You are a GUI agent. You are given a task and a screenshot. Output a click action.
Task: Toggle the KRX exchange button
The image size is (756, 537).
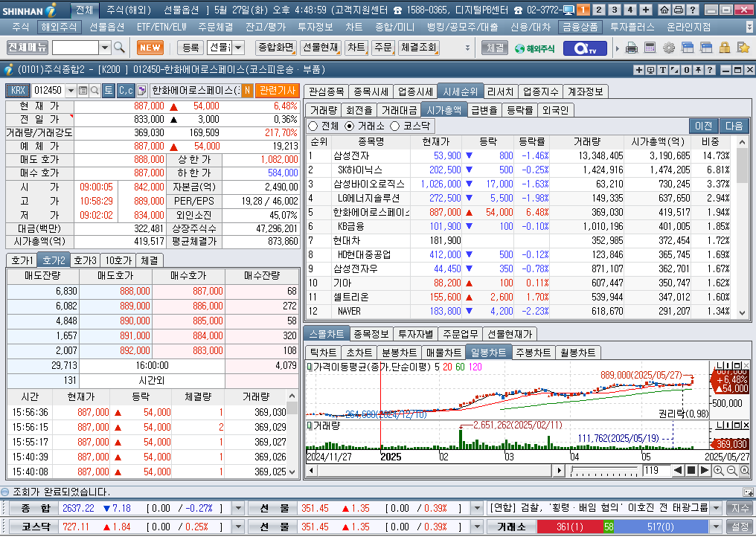pyautogui.click(x=18, y=90)
